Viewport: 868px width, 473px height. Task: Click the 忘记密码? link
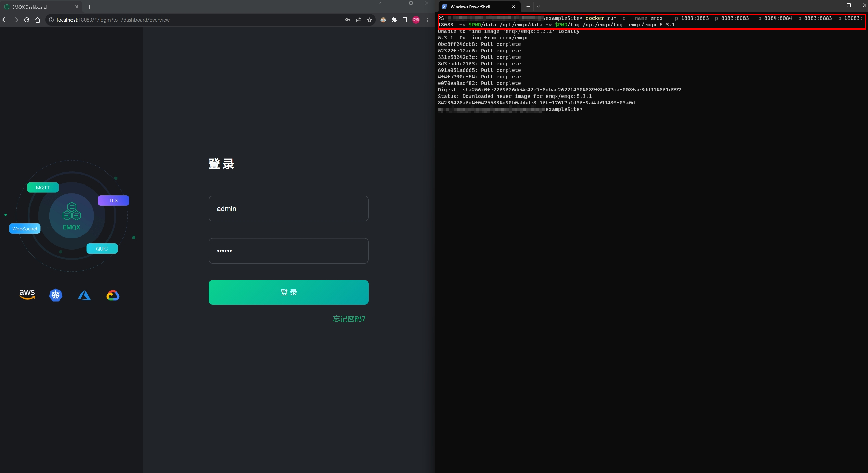(349, 319)
